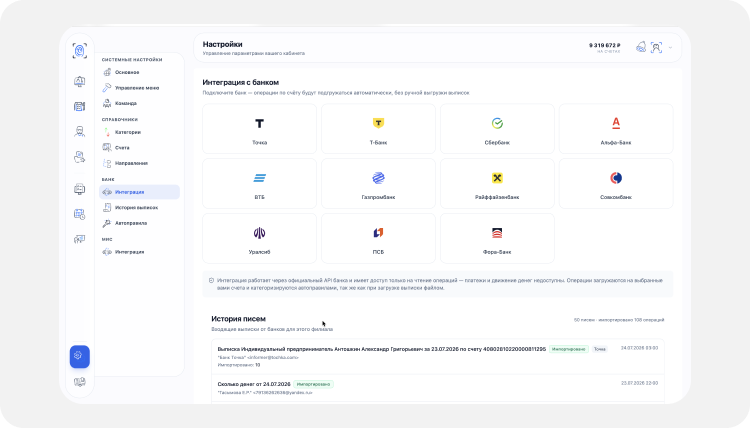Click the Сбербанк green checkmark logo
Viewport: 750px width, 428px height.
coord(497,123)
